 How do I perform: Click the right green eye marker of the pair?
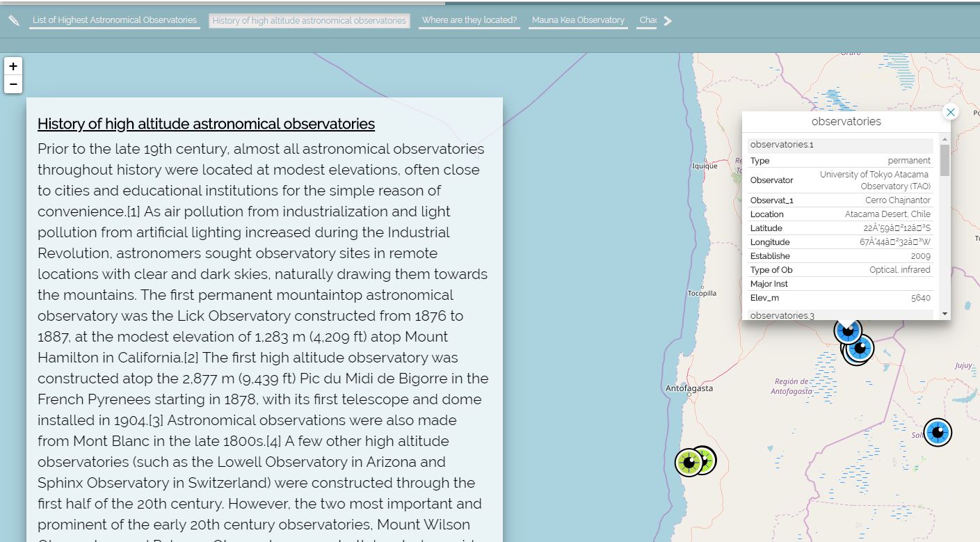click(x=705, y=459)
